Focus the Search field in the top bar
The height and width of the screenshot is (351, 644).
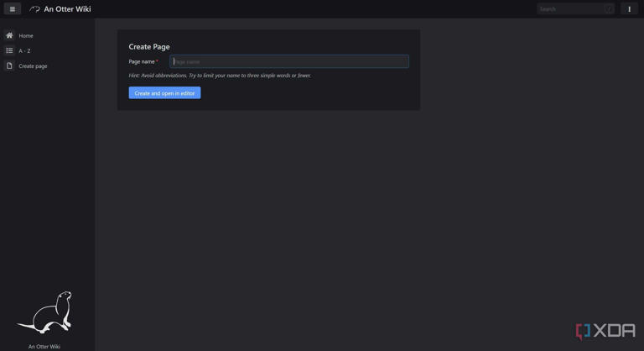coord(575,8)
